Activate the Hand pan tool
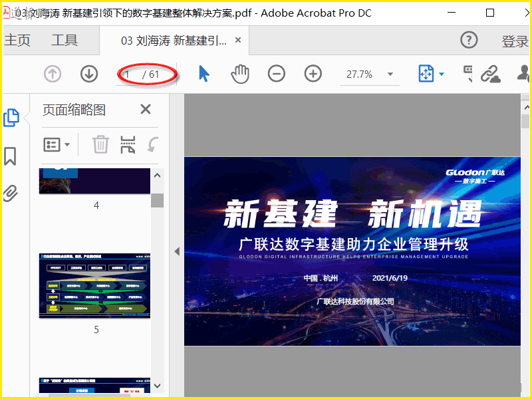532x399 pixels. 240,74
